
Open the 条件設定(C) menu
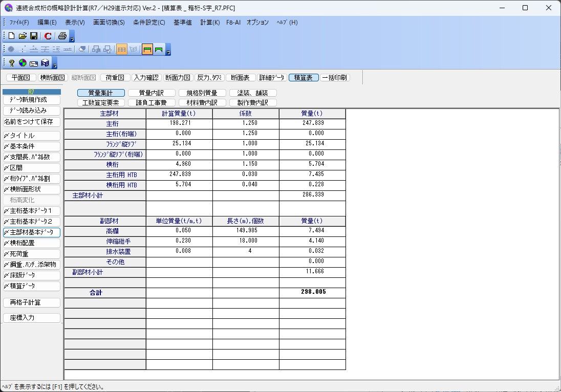[149, 23]
